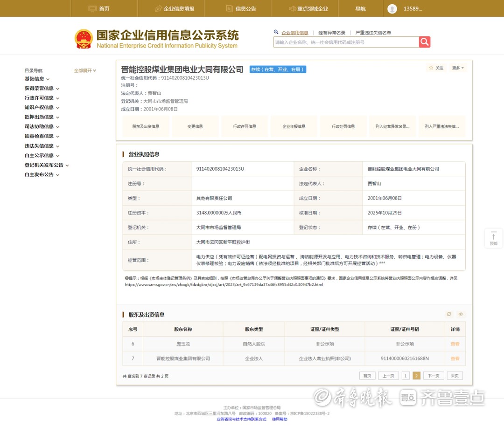The width and height of the screenshot is (504, 428).
Task: Click approval date 2025年10月29日
Action: click(x=385, y=213)
